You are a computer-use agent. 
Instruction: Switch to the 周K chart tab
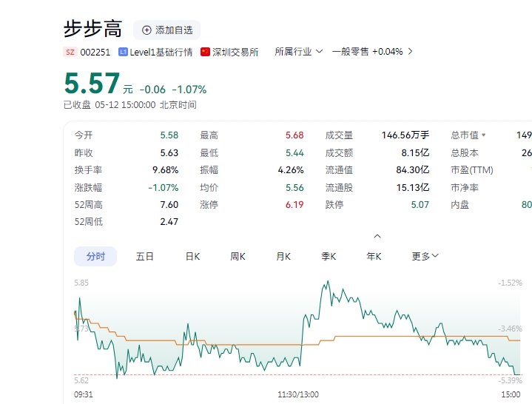(238, 257)
